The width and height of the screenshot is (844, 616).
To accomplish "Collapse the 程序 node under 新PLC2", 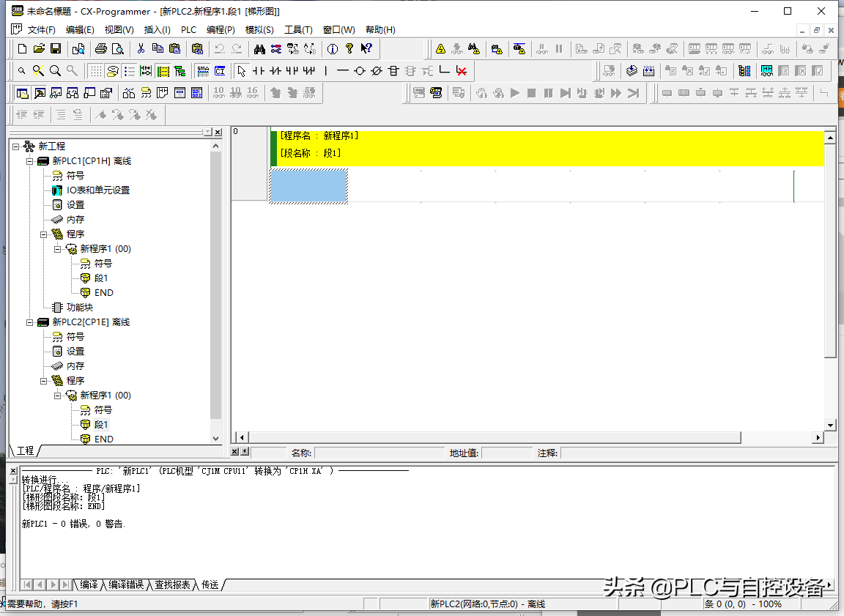I will point(44,381).
